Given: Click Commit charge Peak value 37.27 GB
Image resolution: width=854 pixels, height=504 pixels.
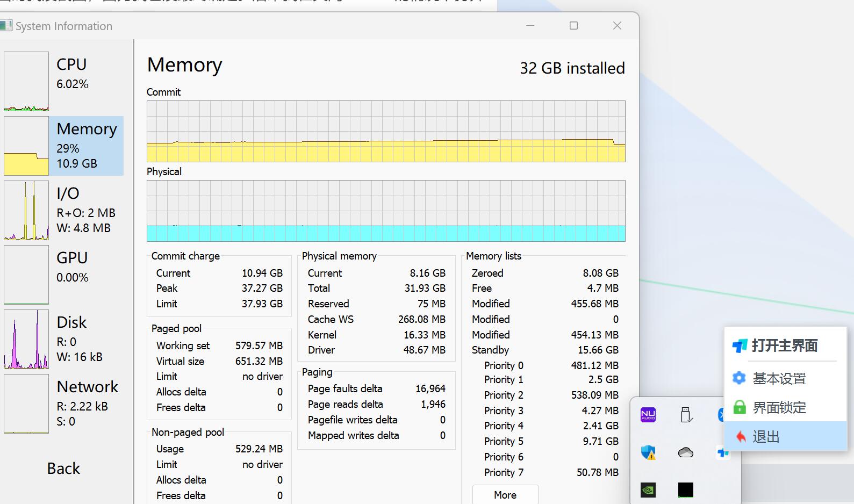Looking at the screenshot, I should 262,289.
